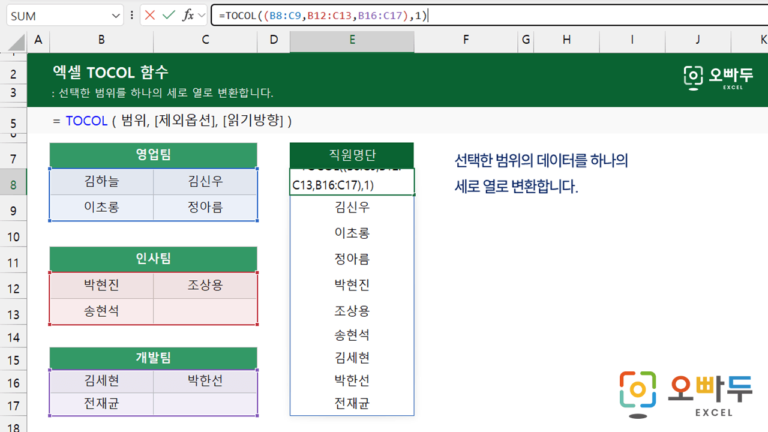The width and height of the screenshot is (768, 432).
Task: Open Insert Function fx dialog
Action: [188, 15]
